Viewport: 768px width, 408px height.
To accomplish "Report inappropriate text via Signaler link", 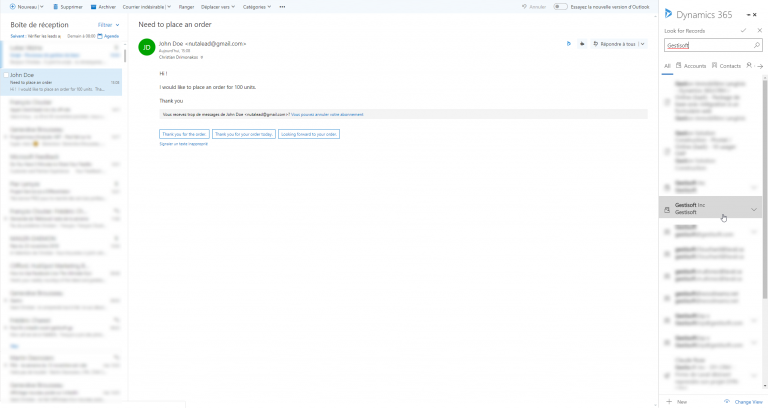I will tap(183, 144).
